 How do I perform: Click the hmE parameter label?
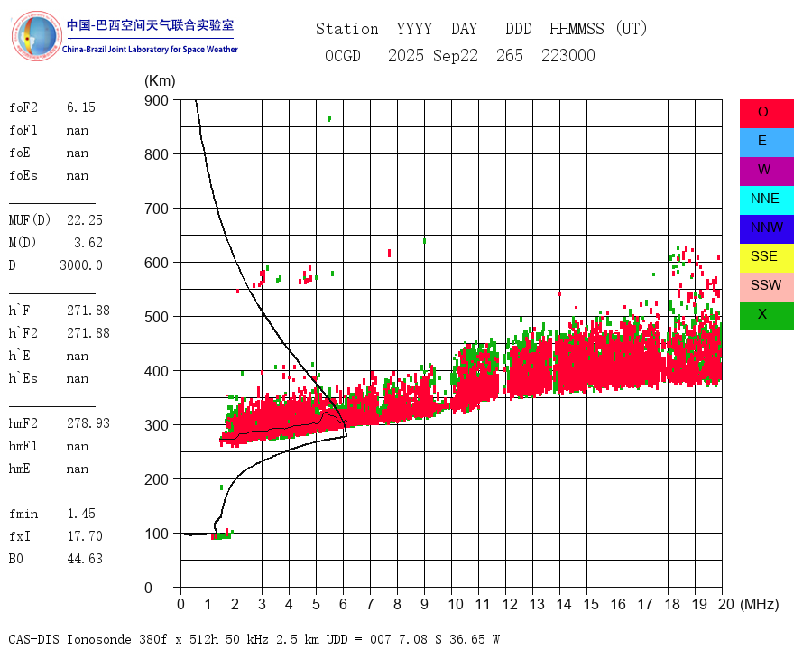(x=20, y=469)
